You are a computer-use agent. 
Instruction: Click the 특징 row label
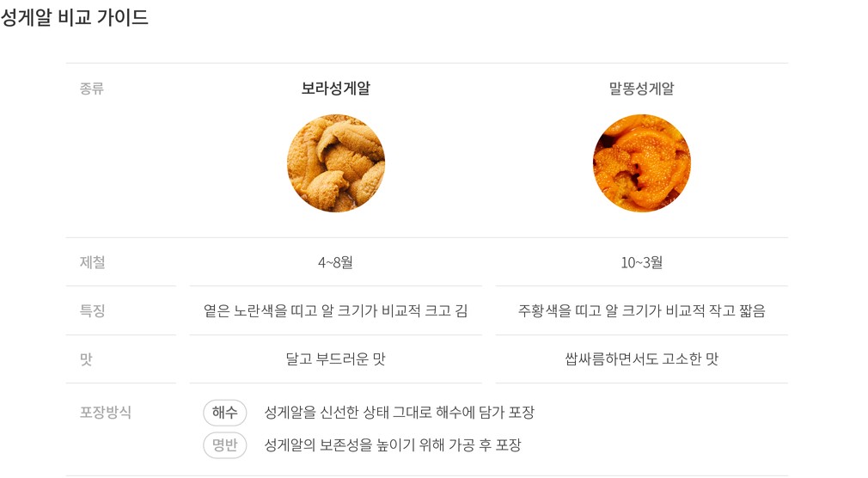point(93,310)
